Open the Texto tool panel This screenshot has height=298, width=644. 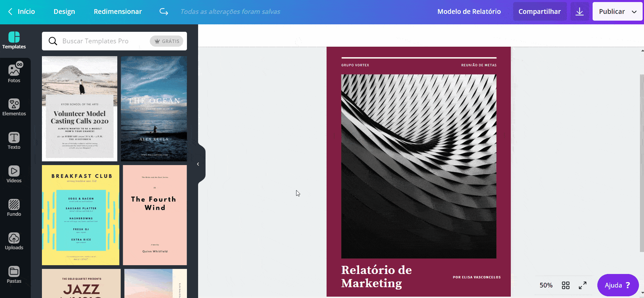14,140
